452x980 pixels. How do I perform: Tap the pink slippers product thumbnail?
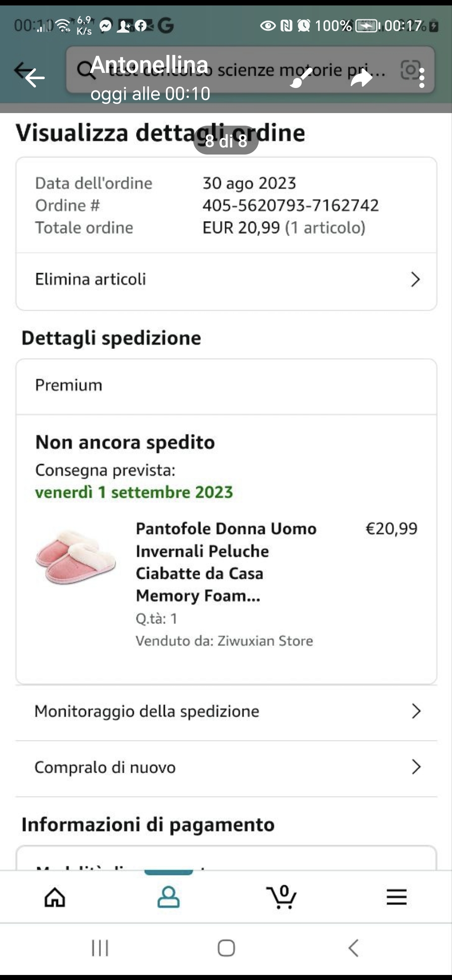coord(76,557)
